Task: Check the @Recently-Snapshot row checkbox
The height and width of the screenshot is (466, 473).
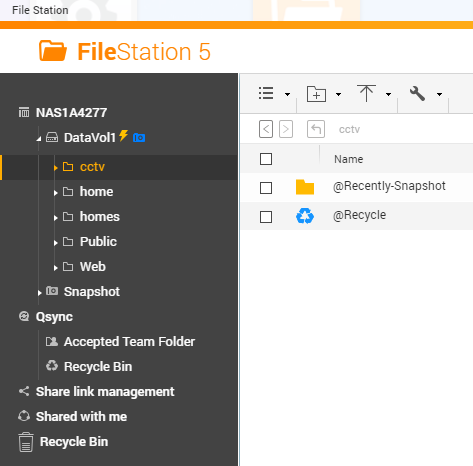Action: [266, 188]
